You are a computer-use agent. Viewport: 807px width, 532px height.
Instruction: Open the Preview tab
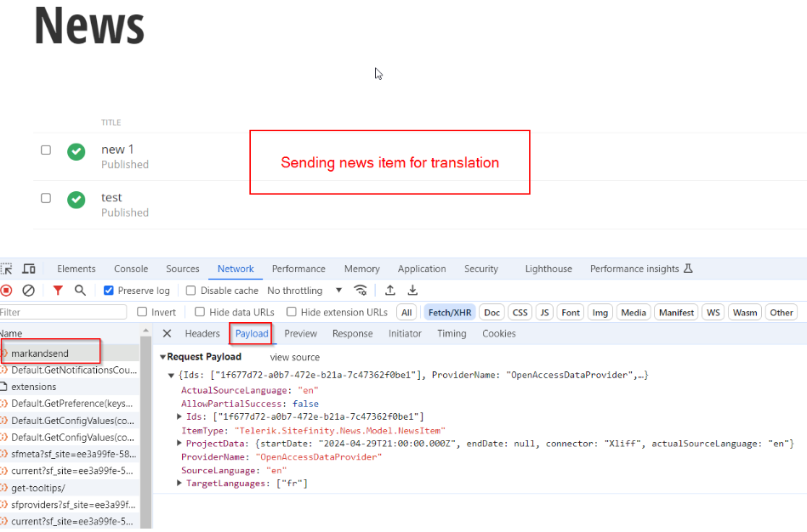point(300,333)
